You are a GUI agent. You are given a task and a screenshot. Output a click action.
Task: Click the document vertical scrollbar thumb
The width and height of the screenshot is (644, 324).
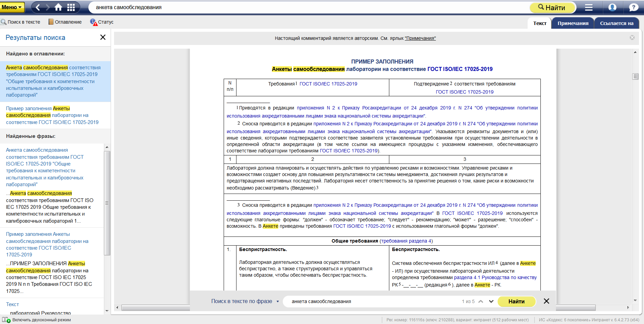pyautogui.click(x=635, y=76)
